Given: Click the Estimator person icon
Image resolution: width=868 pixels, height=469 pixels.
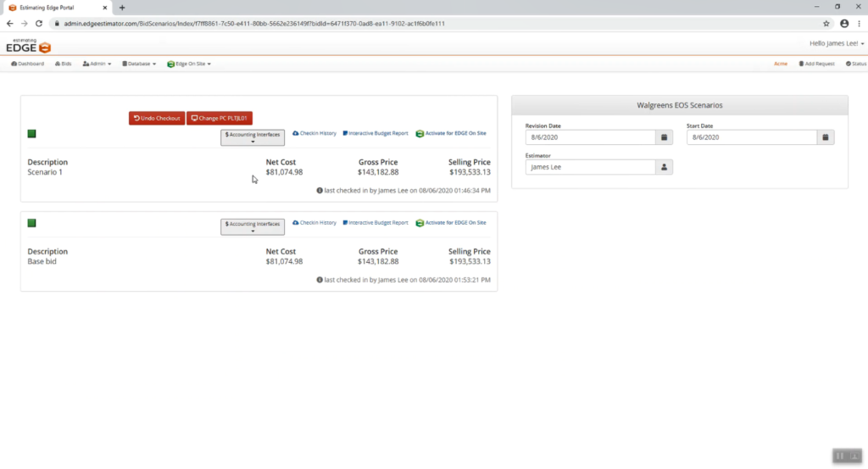Looking at the screenshot, I should (664, 167).
